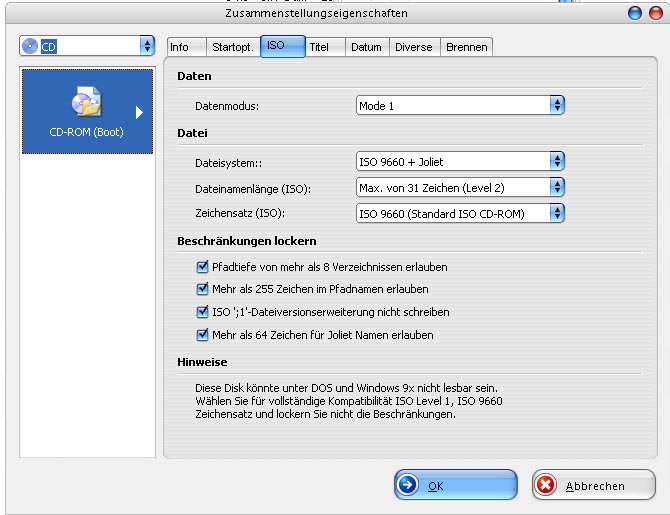Image resolution: width=670 pixels, height=515 pixels.
Task: Expand the Dateisystem dropdown ISO 9660 + Joliet
Action: [460, 162]
